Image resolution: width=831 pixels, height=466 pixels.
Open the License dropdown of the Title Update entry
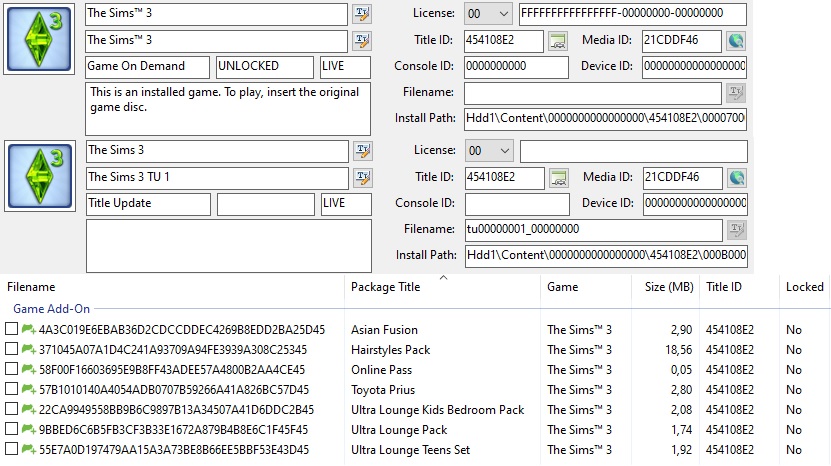click(489, 151)
